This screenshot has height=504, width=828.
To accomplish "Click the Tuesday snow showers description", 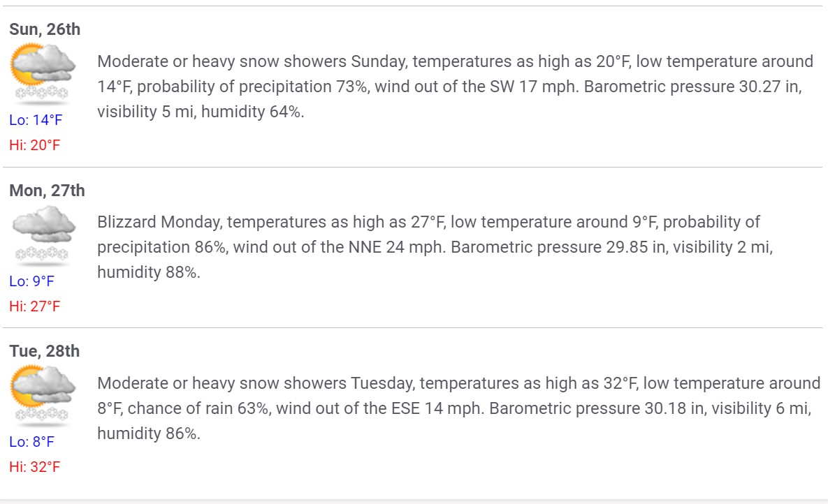I will tap(459, 408).
